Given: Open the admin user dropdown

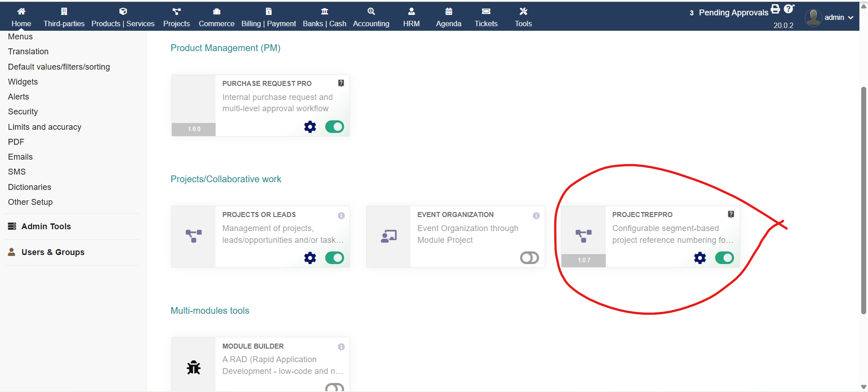Looking at the screenshot, I should (x=830, y=17).
